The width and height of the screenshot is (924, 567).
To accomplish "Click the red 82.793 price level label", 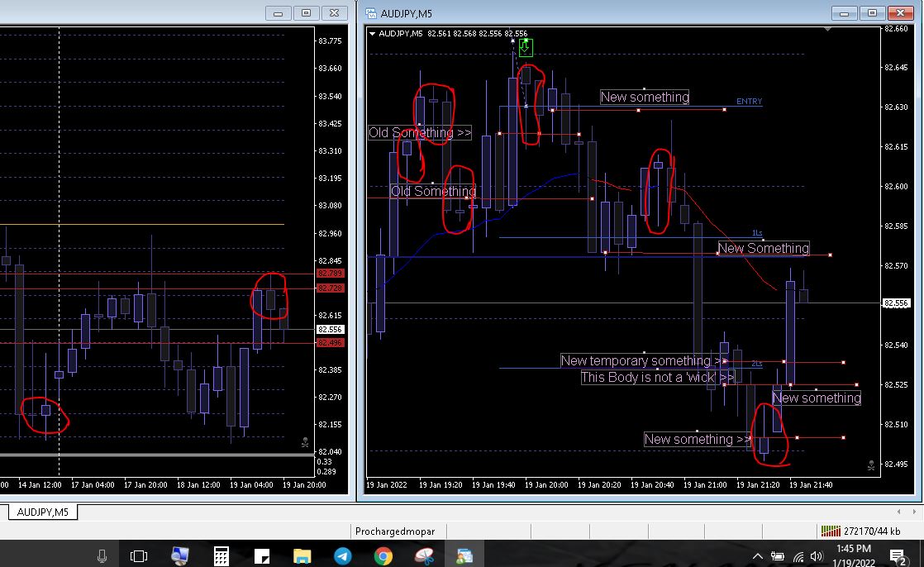I will click(x=330, y=274).
